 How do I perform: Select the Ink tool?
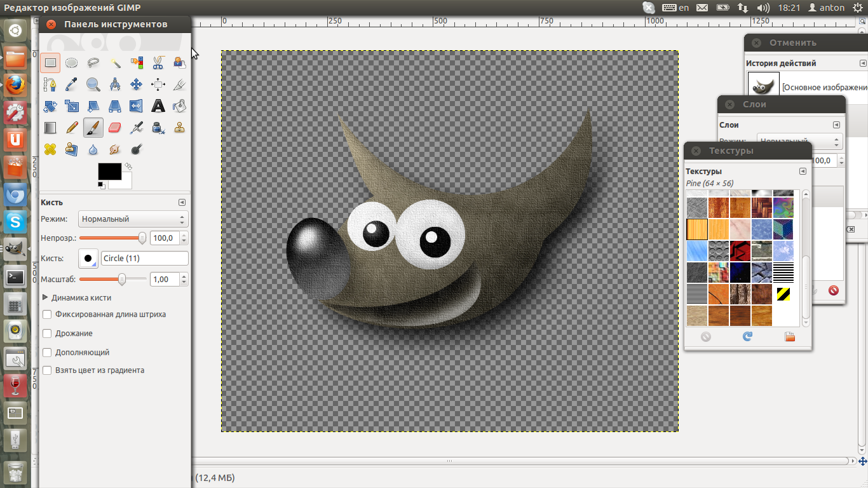[x=158, y=128]
